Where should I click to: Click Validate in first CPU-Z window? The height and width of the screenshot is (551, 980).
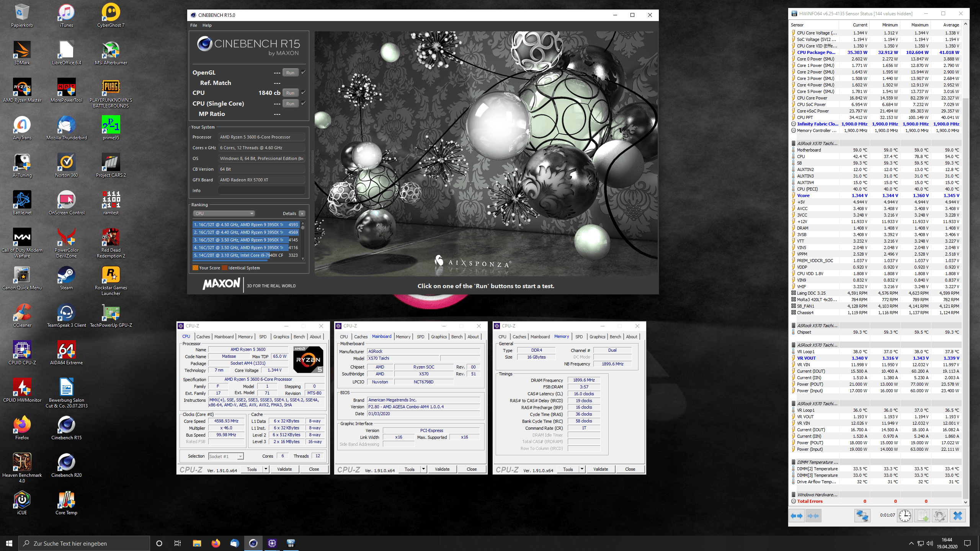click(284, 469)
